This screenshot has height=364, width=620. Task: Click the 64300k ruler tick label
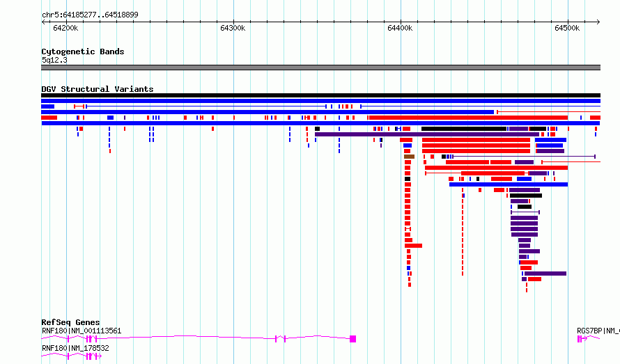(233, 28)
